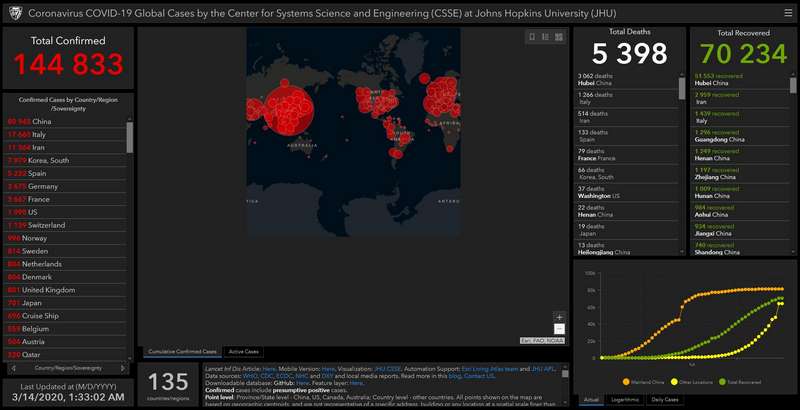Image resolution: width=800 pixels, height=410 pixels.
Task: Switch to Active Cases map tab
Action: pyautogui.click(x=244, y=352)
